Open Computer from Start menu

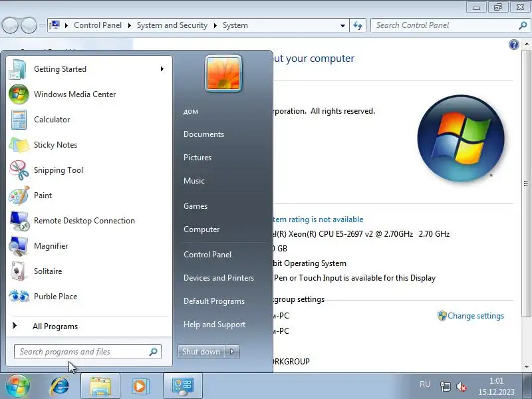[x=201, y=229]
